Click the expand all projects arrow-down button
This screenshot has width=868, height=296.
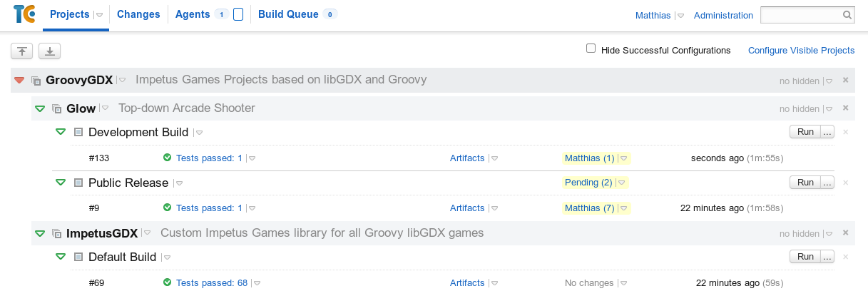pyautogui.click(x=50, y=51)
